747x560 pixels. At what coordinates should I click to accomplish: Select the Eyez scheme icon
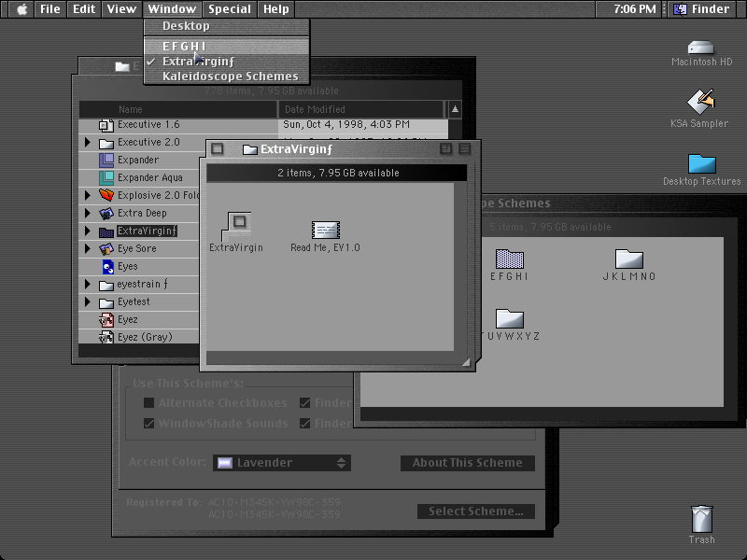(106, 319)
